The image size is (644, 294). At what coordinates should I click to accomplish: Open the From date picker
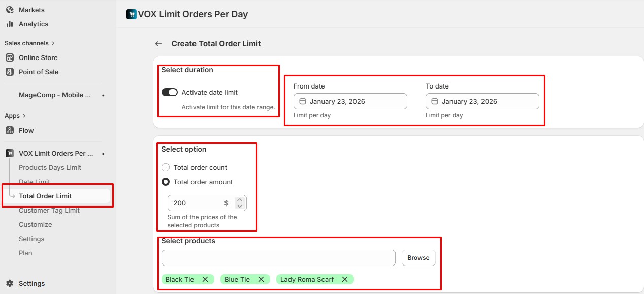350,101
